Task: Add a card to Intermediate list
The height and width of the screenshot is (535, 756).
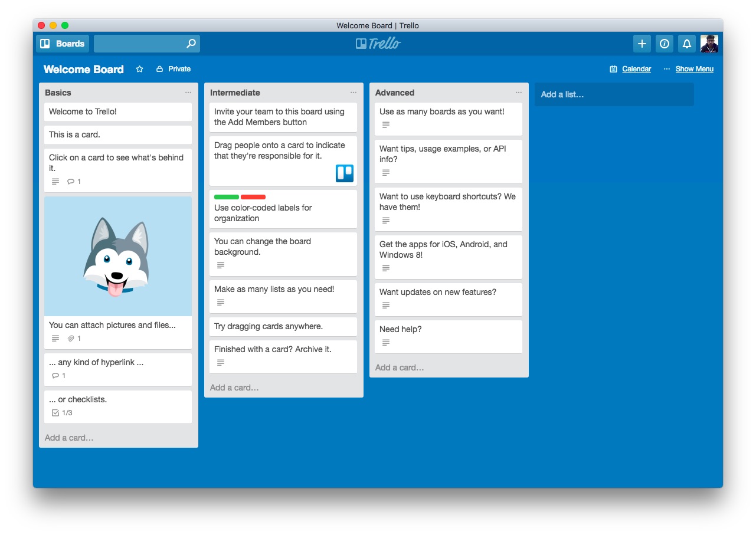Action: click(x=234, y=388)
